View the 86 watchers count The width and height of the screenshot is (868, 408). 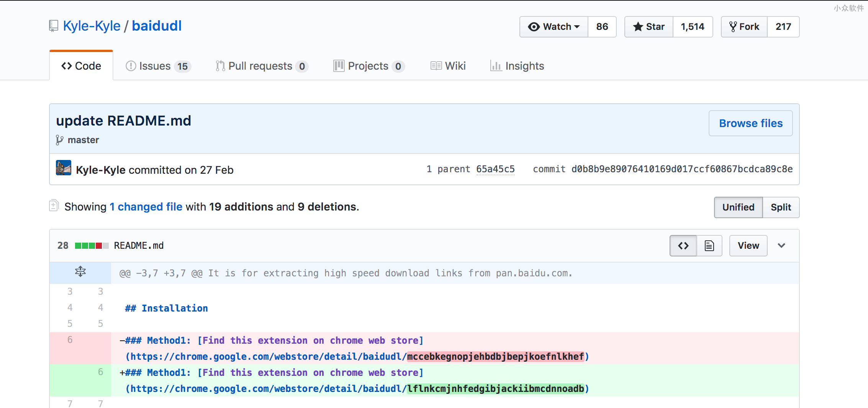tap(602, 27)
